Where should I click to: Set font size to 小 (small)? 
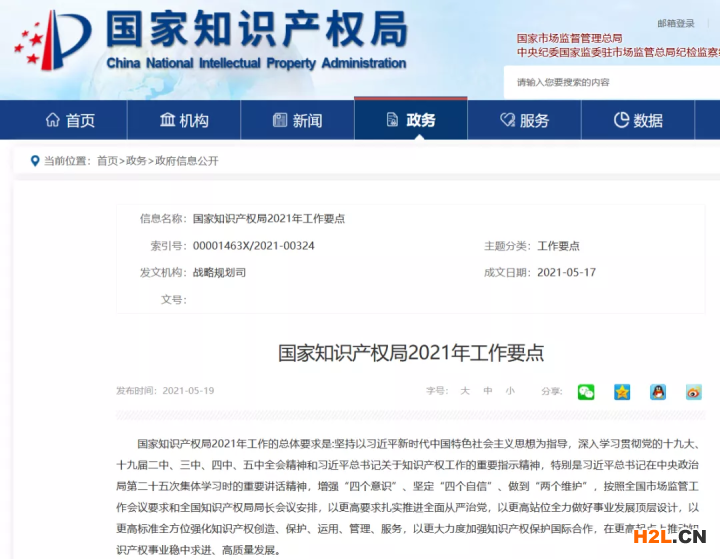click(x=510, y=391)
